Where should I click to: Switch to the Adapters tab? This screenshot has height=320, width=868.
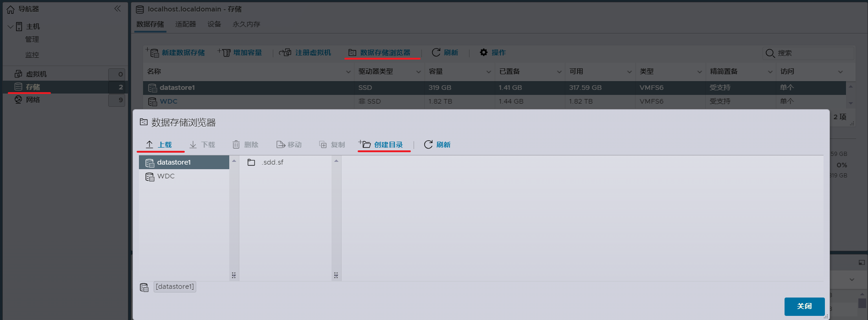185,24
